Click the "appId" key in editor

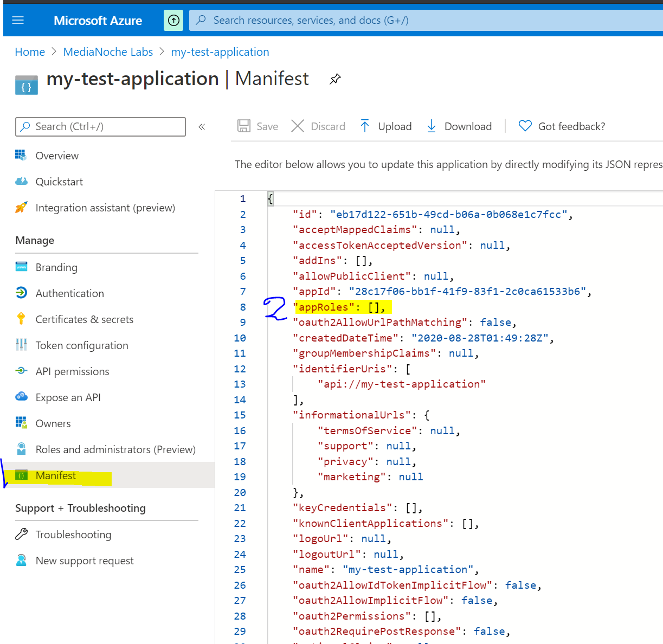pyautogui.click(x=314, y=292)
